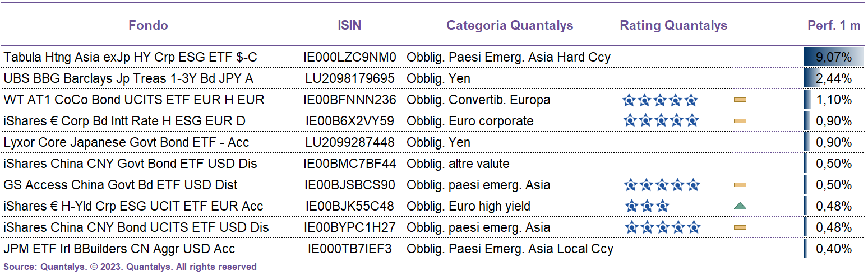The width and height of the screenshot is (868, 275).
Task: Click the three-star rating for iShares € H-Yld
Action: coord(647,207)
